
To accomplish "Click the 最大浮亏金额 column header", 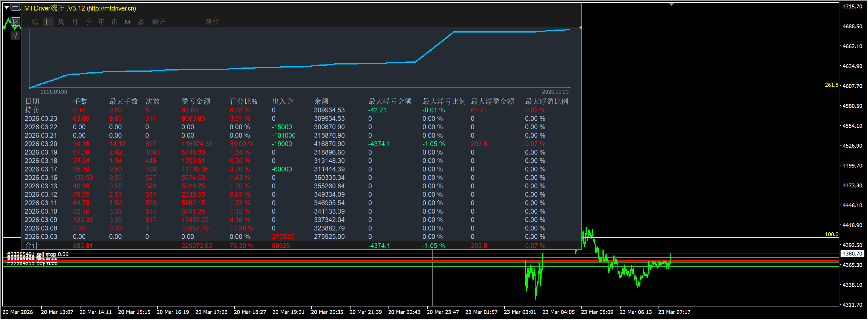I will click(390, 101).
